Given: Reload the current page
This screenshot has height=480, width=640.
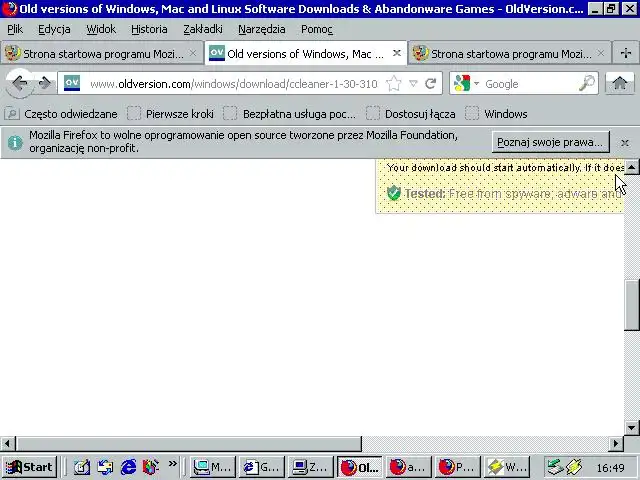Looking at the screenshot, I should 431,84.
